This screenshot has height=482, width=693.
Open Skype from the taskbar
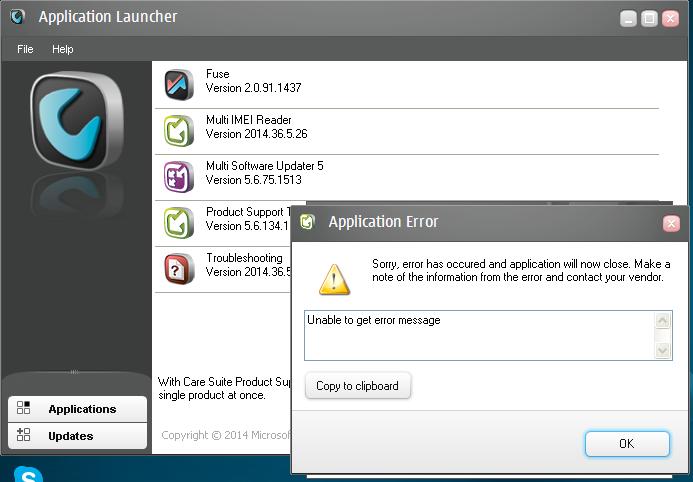tap(28, 474)
